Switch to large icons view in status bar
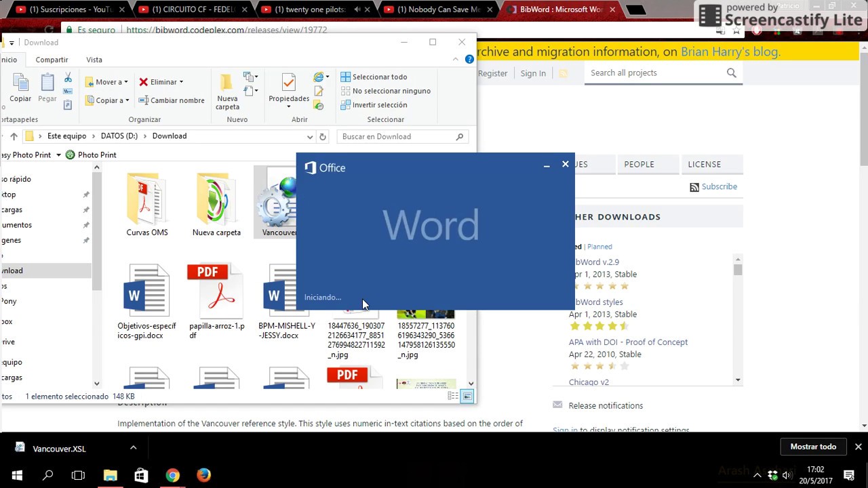The image size is (868, 488). 467,396
